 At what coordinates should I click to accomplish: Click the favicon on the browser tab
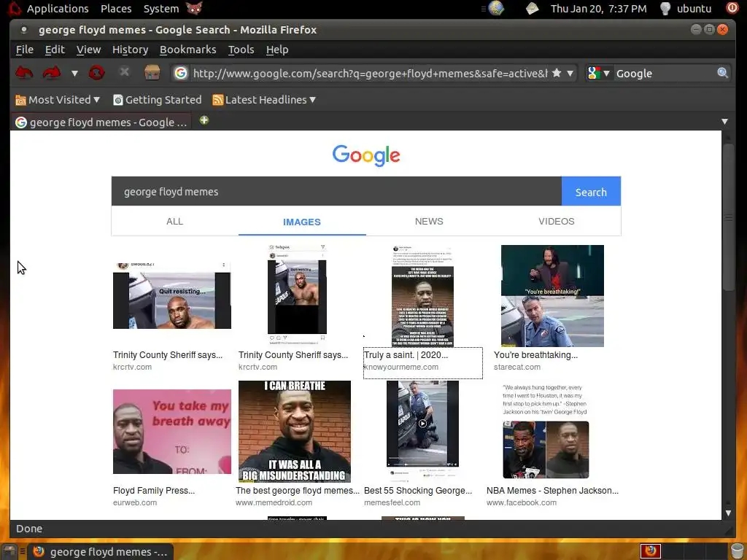[x=21, y=122]
